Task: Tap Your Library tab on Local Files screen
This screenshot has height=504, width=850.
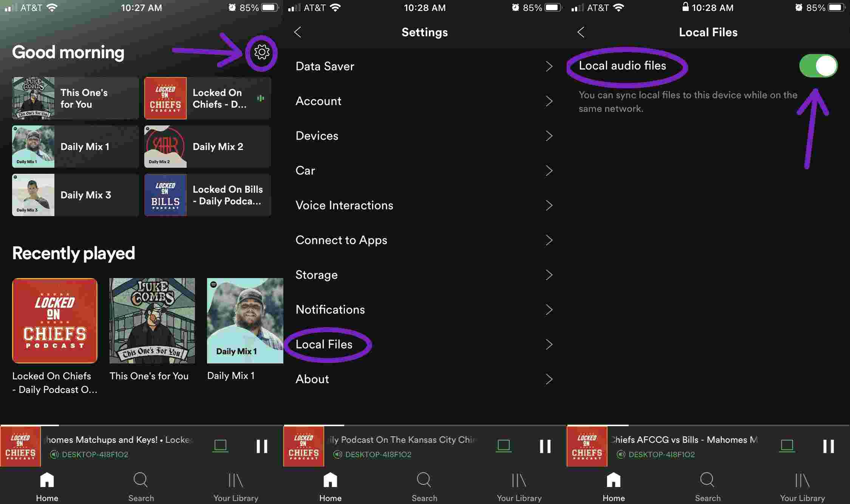Action: 802,487
